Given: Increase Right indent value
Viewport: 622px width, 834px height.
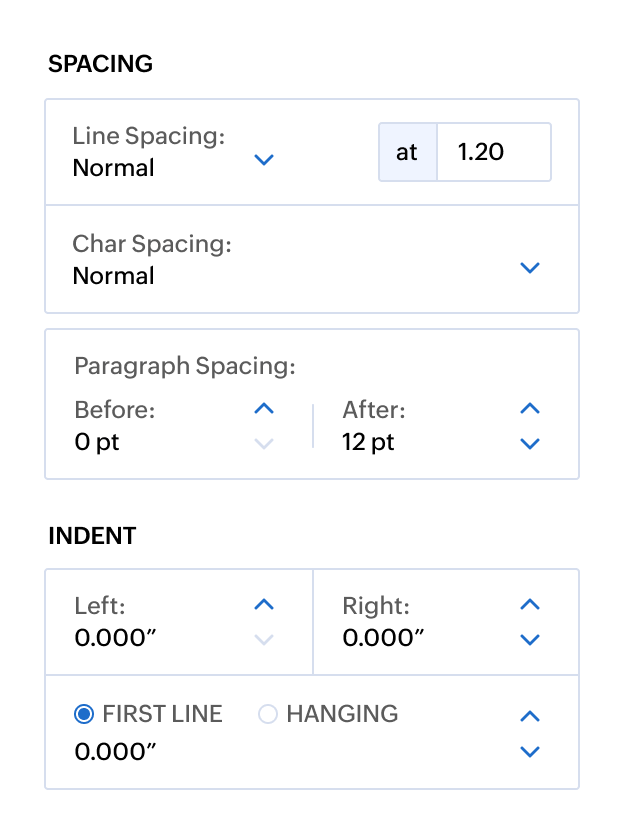Looking at the screenshot, I should [531, 605].
